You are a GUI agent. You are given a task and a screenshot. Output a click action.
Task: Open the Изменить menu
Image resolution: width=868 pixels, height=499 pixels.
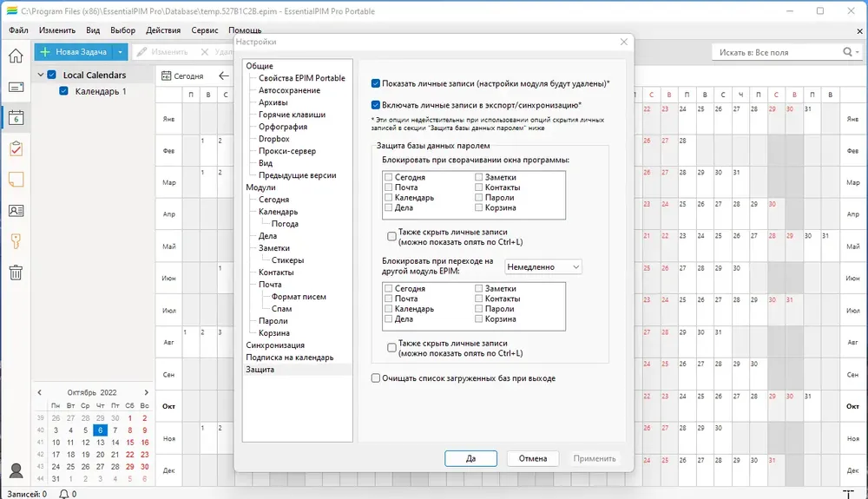[57, 30]
